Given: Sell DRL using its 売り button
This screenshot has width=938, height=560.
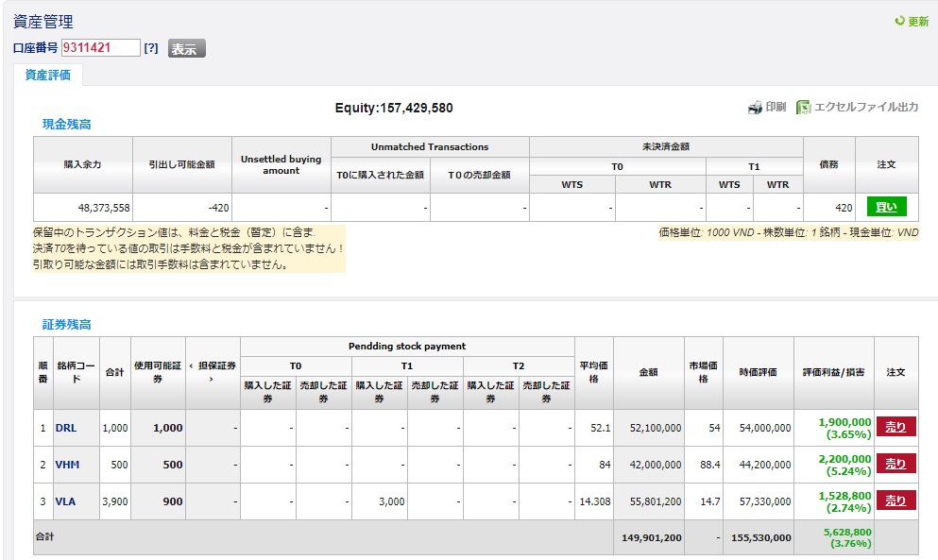Looking at the screenshot, I should pos(895,428).
